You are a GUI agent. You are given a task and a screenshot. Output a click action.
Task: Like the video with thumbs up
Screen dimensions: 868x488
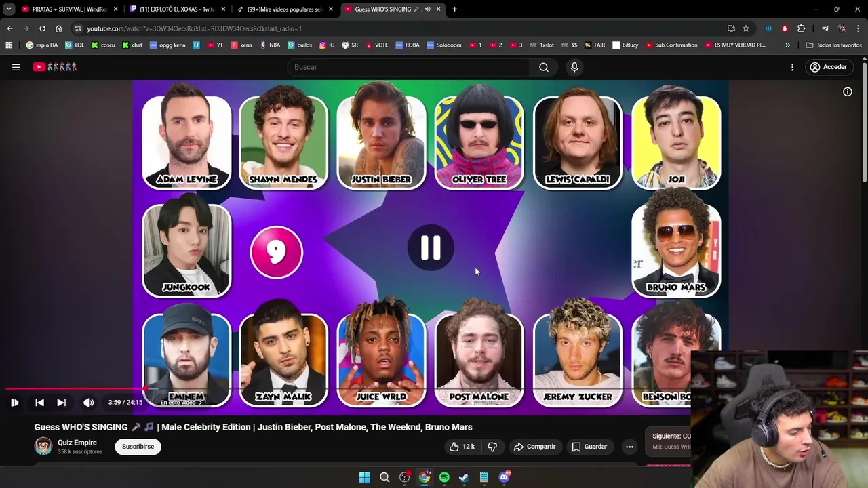[461, 447]
